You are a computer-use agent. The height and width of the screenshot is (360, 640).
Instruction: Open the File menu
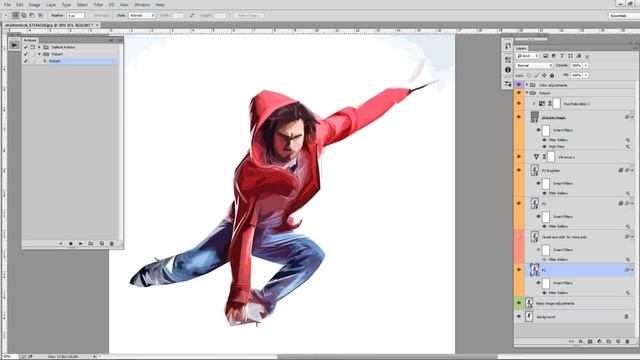[7, 4]
